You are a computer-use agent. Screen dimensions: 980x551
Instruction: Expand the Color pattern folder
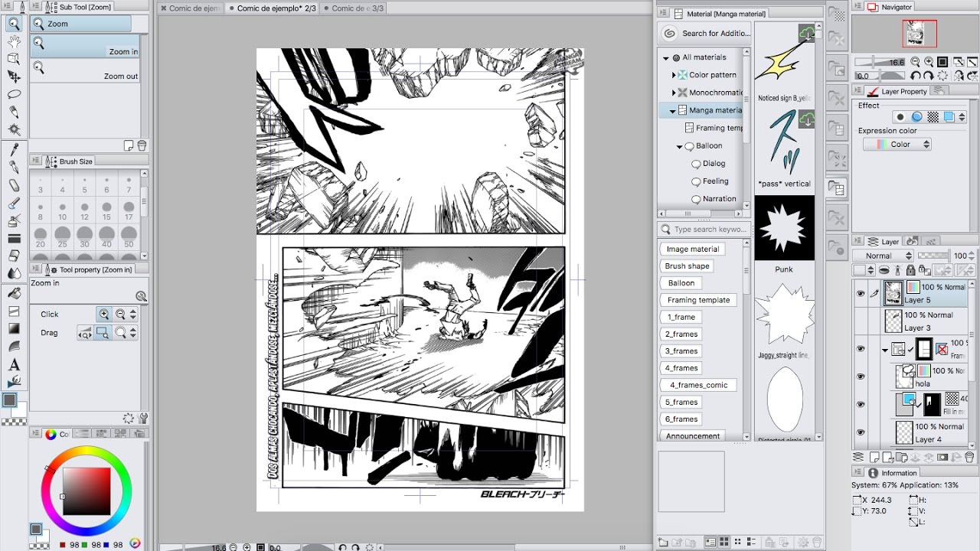pos(674,75)
